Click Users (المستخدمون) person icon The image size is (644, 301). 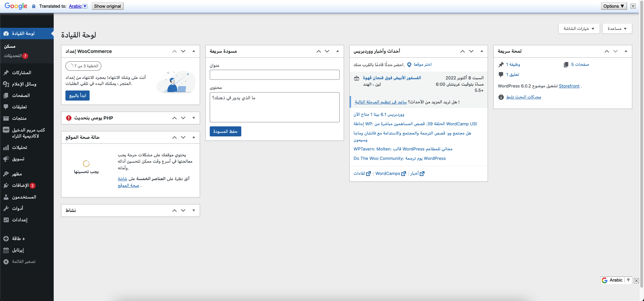pos(6,197)
